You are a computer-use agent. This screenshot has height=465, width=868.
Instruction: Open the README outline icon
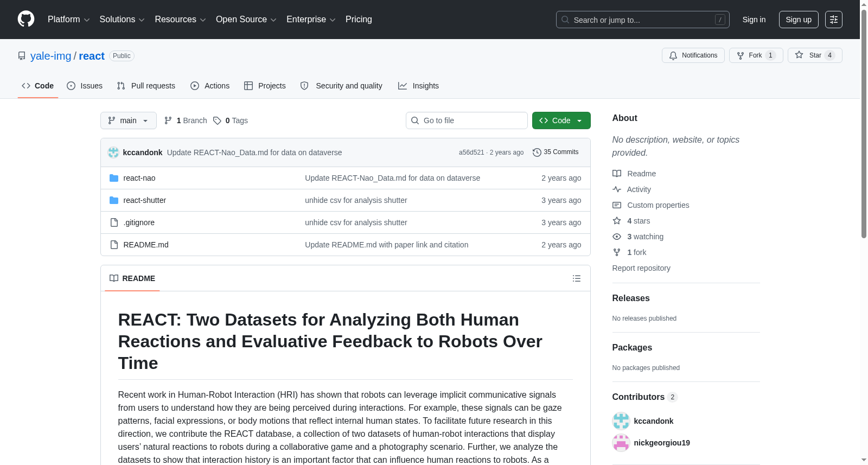[x=577, y=278]
